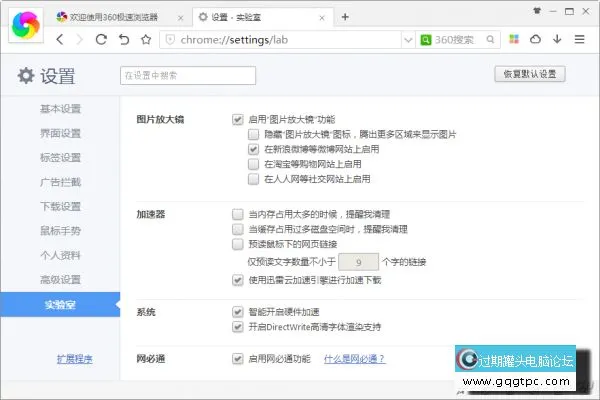The width and height of the screenshot is (600, 400).
Task: Bookmark the page with the star icon
Action: (x=146, y=39)
